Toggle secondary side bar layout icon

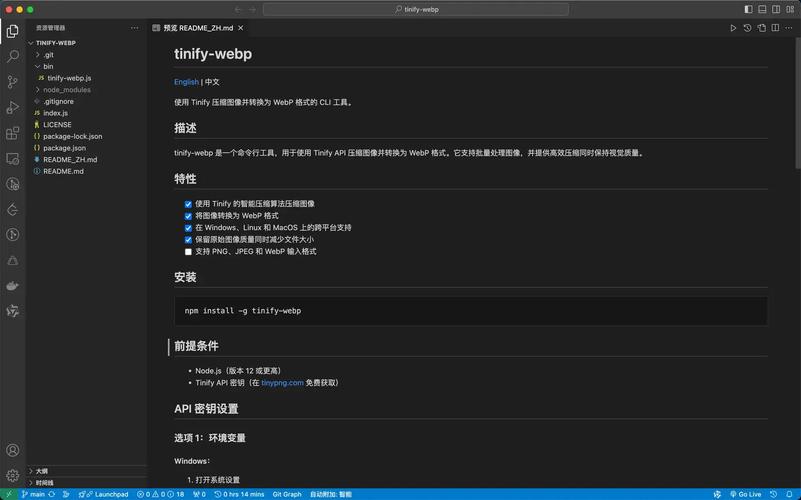[x=776, y=9]
